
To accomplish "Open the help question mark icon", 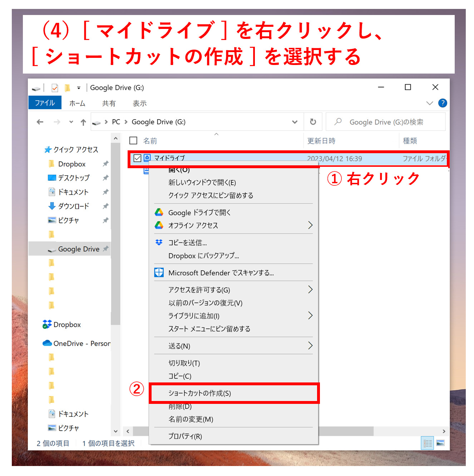I will (x=443, y=103).
